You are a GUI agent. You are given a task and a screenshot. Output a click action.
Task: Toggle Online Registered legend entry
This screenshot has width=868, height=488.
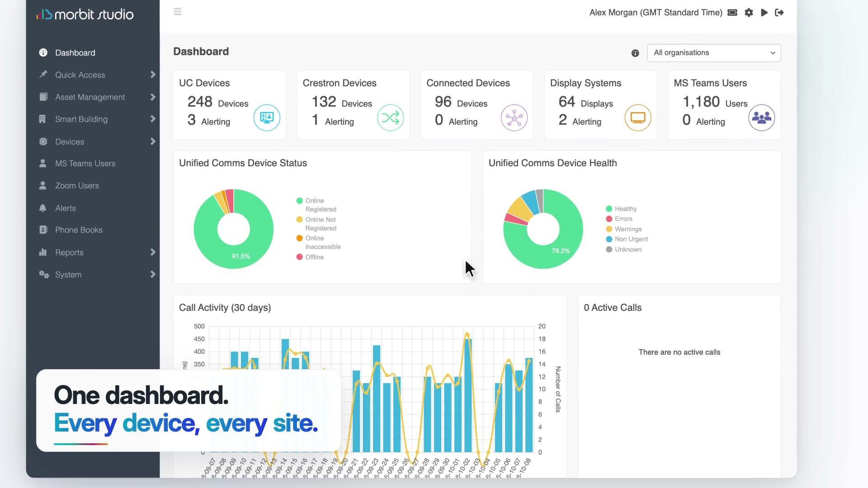tap(316, 205)
